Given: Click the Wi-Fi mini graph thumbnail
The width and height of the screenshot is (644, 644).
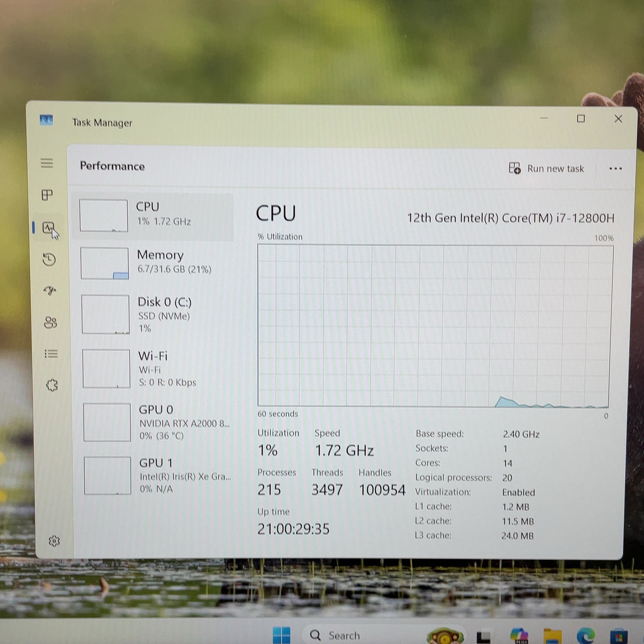Looking at the screenshot, I should pyautogui.click(x=106, y=369).
